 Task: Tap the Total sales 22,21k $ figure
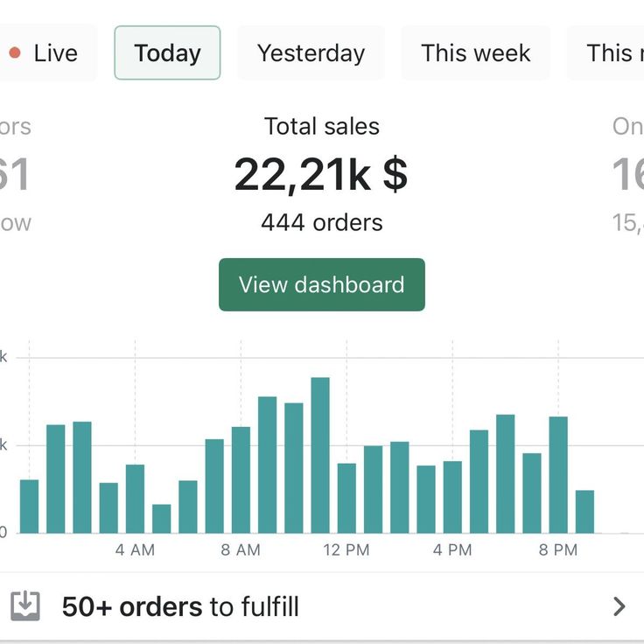tap(321, 174)
